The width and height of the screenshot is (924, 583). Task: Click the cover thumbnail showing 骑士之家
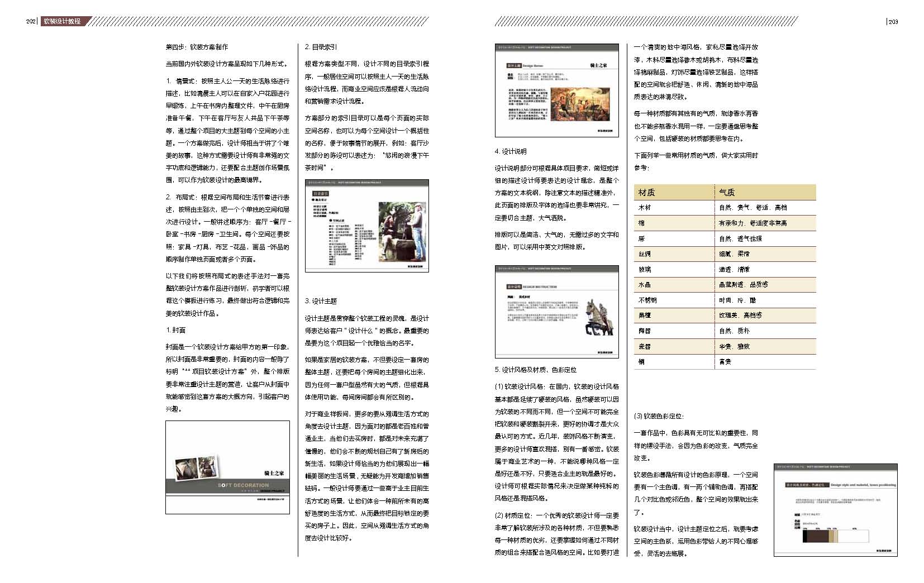coord(227,467)
